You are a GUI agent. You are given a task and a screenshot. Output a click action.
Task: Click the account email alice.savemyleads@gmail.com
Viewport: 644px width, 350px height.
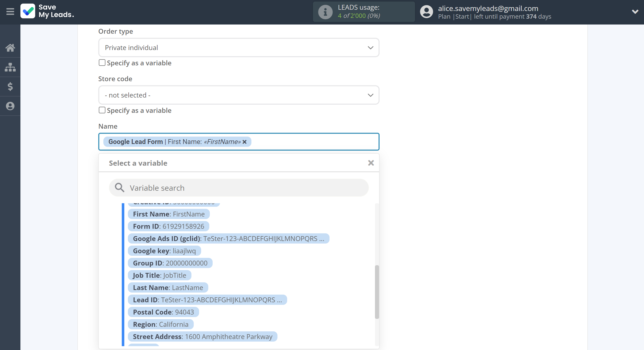click(x=488, y=8)
